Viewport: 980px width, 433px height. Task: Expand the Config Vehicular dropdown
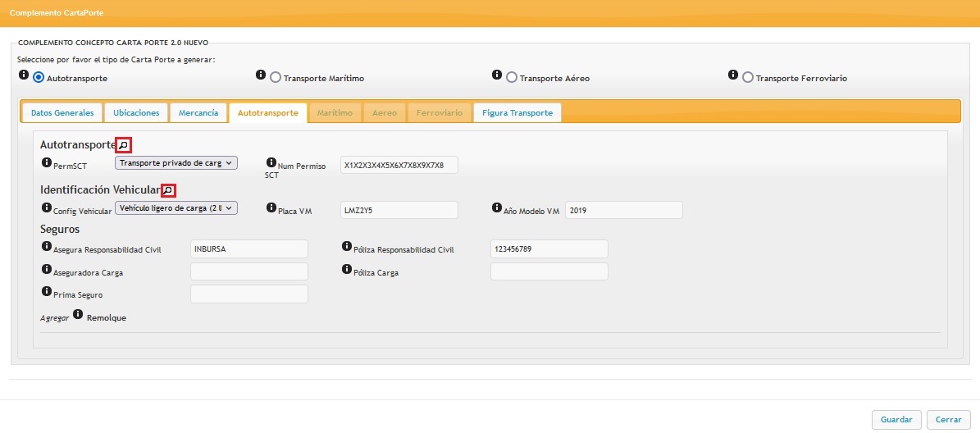(175, 208)
